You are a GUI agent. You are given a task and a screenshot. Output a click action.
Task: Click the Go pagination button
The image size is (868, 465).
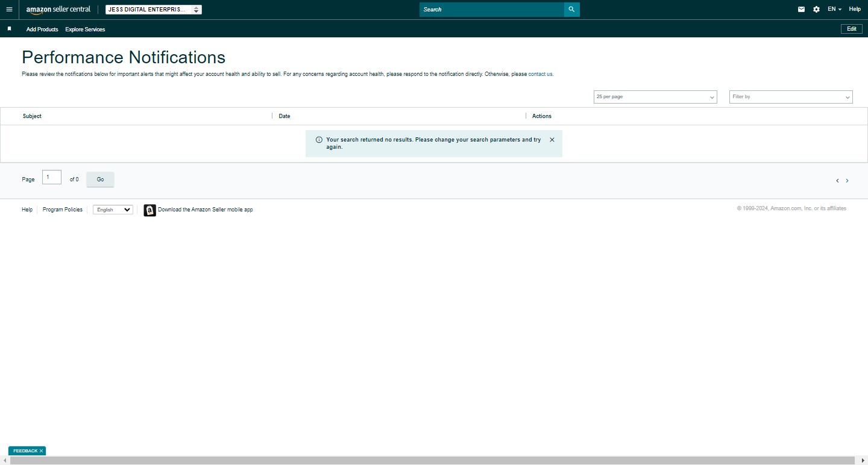coord(100,179)
